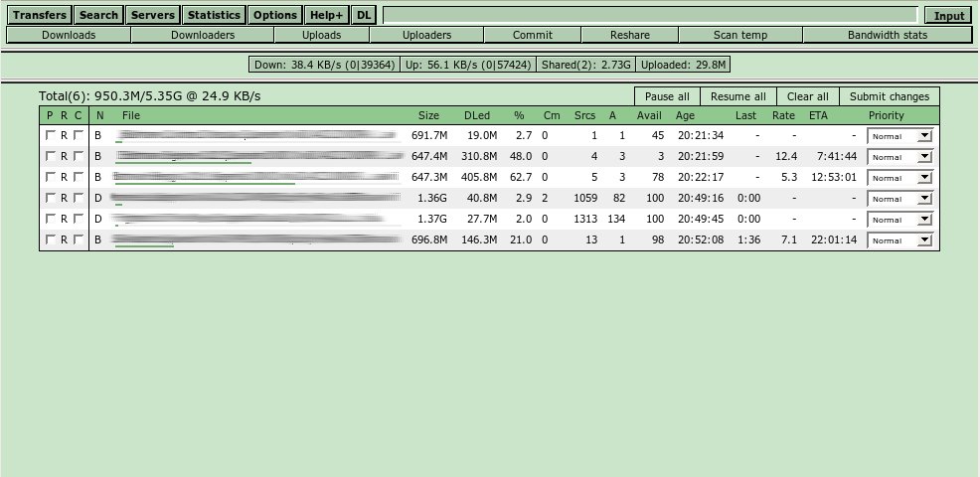Click the R resume link for the 647.4M file
The image size is (980, 477).
[x=65, y=156]
